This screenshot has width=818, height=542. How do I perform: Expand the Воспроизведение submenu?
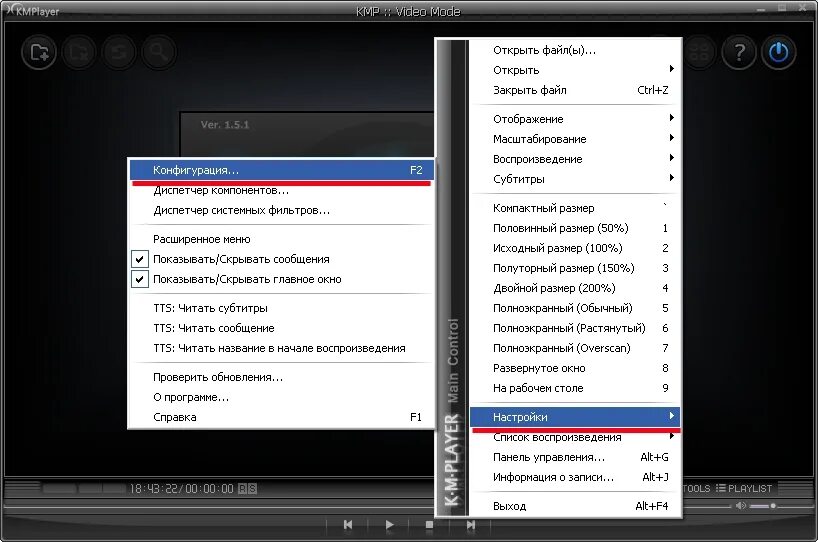(575, 159)
